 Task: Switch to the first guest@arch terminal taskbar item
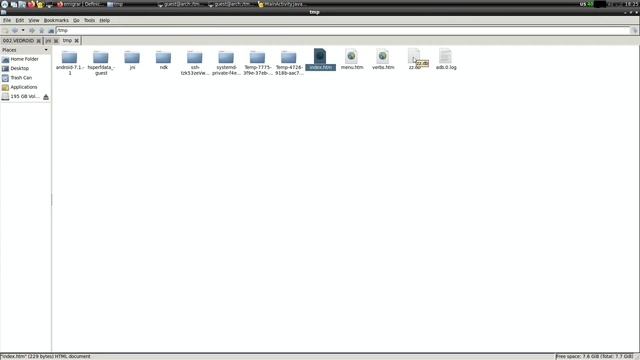180,4
